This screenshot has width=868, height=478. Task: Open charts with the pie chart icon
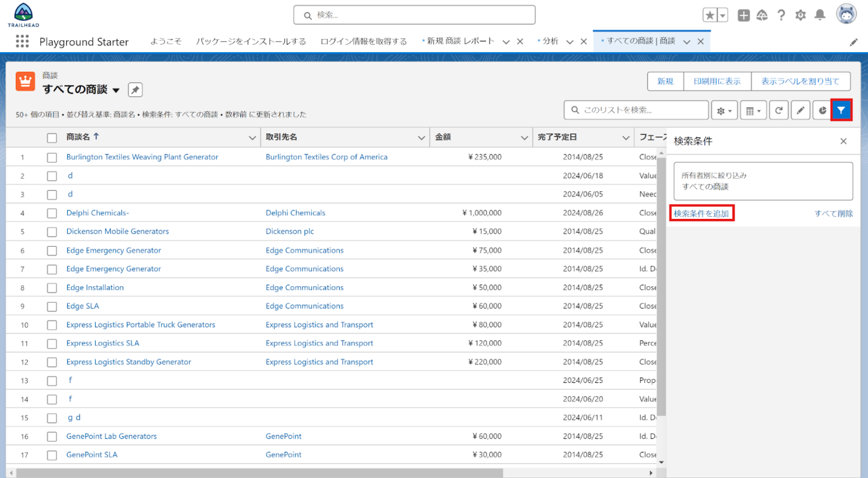pos(822,110)
